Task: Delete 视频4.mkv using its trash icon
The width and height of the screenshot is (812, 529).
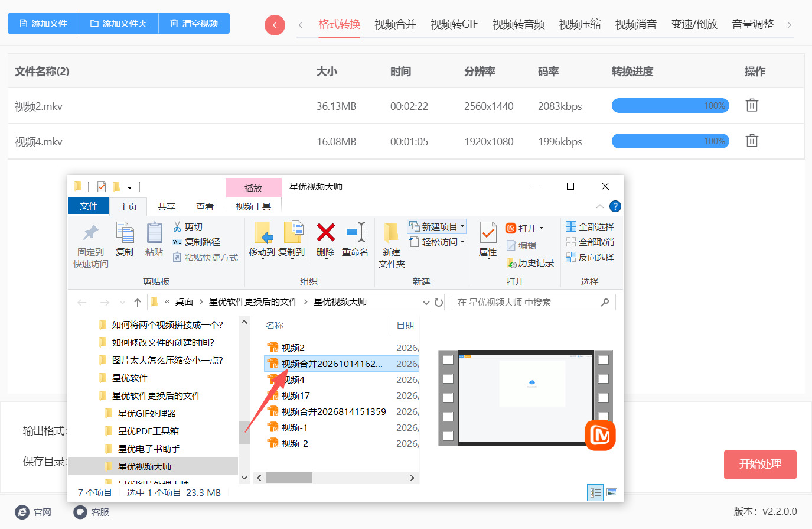Action: tap(752, 141)
